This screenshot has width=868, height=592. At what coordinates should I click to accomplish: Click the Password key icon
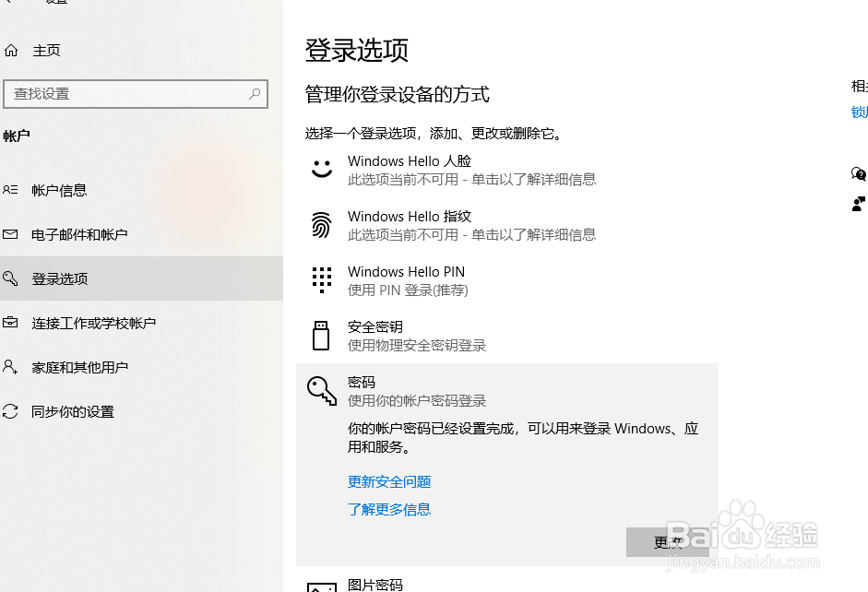[x=322, y=391]
